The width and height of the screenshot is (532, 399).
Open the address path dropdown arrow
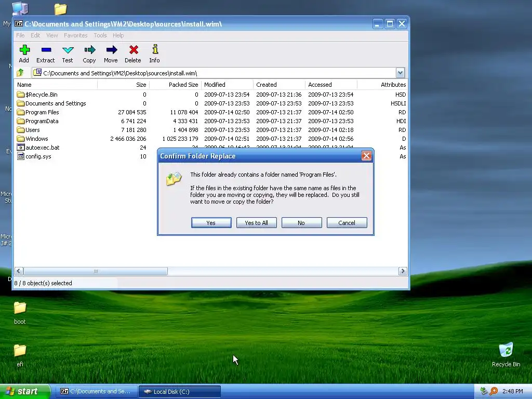400,73
